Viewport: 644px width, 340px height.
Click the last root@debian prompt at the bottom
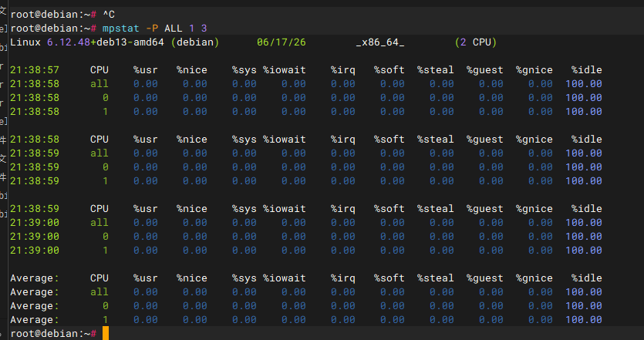click(x=53, y=333)
